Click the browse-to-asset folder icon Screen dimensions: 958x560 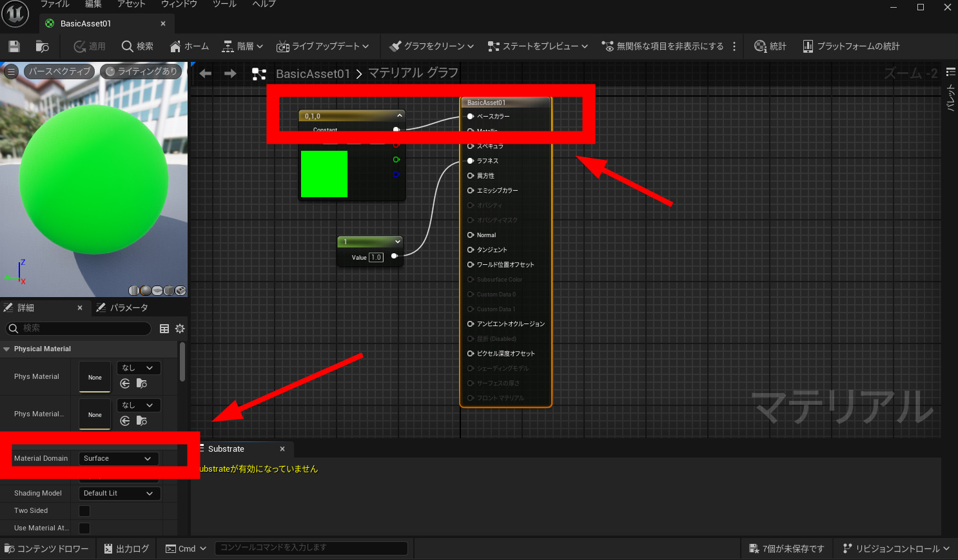click(x=42, y=46)
